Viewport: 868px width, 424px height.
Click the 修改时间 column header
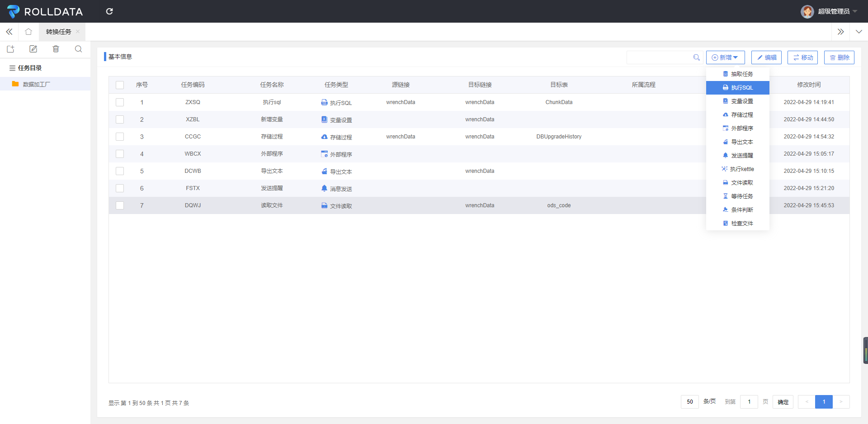[x=809, y=85]
